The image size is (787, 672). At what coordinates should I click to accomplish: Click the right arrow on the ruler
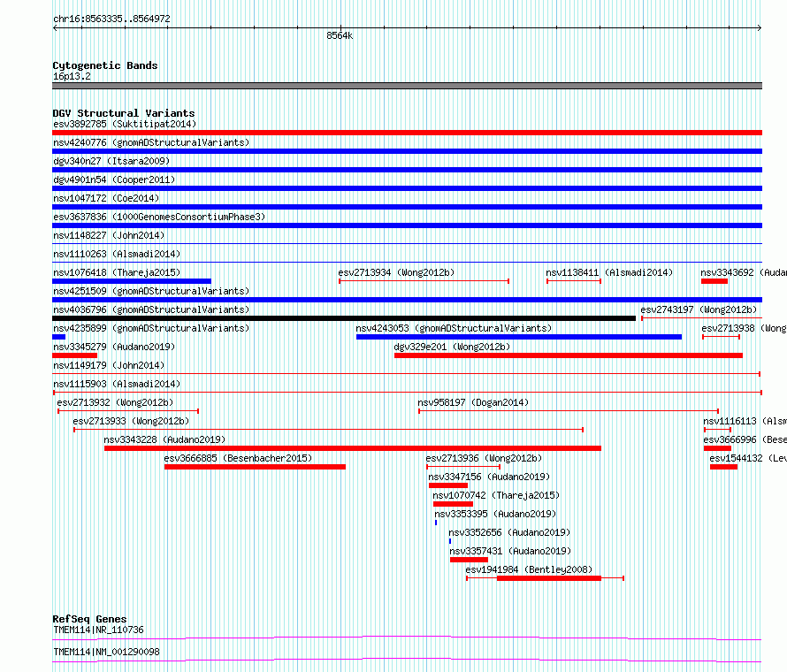pos(760,28)
